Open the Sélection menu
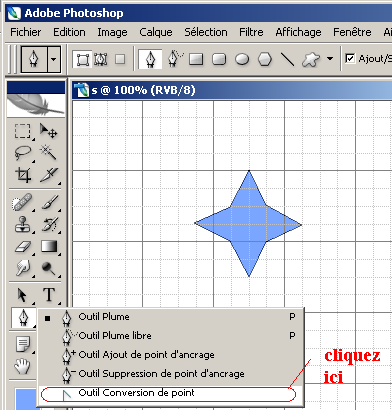Viewport: 392px width, 410px height. (x=206, y=32)
